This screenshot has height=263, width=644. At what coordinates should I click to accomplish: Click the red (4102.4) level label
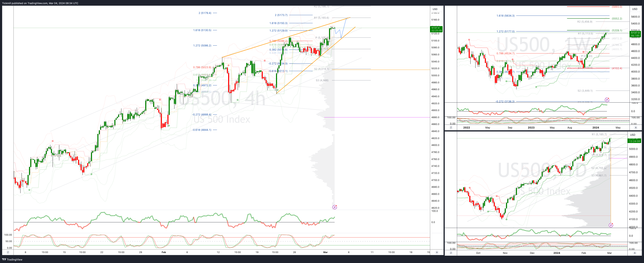(617, 68)
